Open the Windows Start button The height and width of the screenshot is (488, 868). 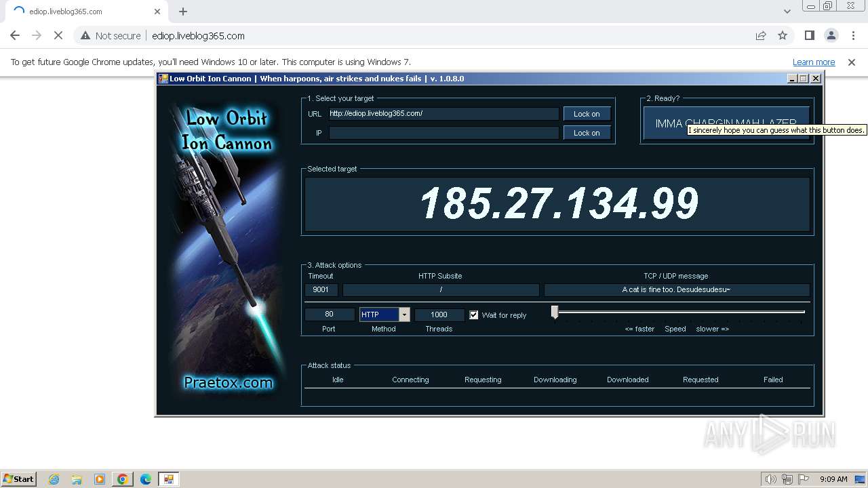19,479
